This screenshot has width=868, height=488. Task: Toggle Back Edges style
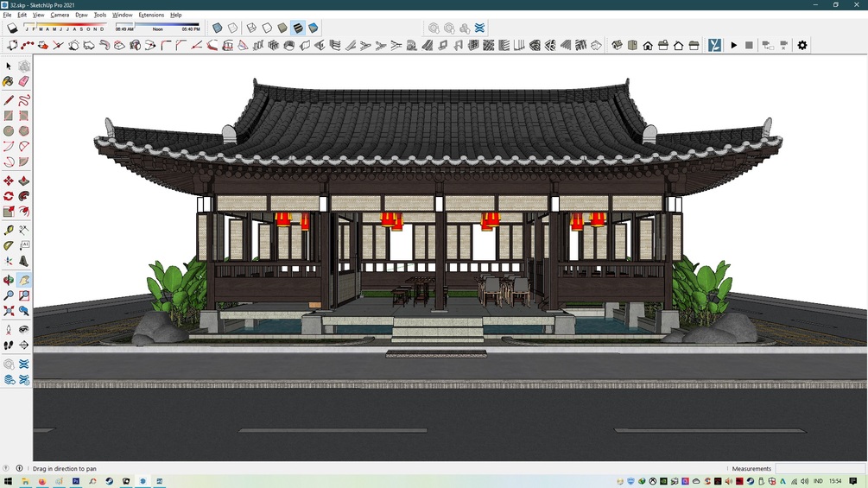coord(233,28)
